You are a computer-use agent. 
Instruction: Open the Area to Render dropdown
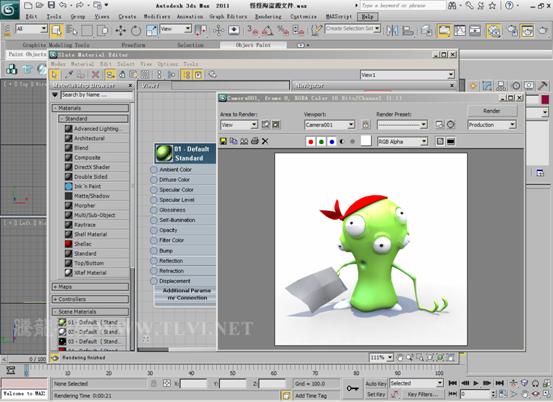239,125
